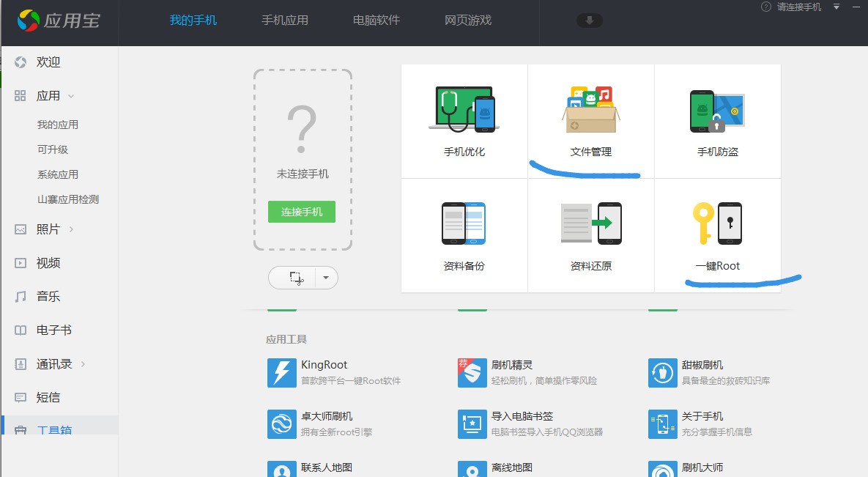Switch to the 网页游戏 tab

pos(468,21)
